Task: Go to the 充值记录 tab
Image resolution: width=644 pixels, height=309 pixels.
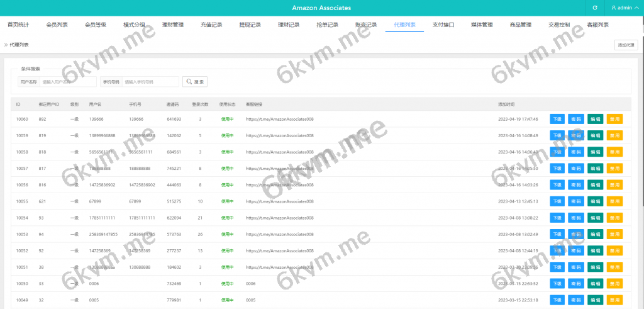Action: point(211,25)
